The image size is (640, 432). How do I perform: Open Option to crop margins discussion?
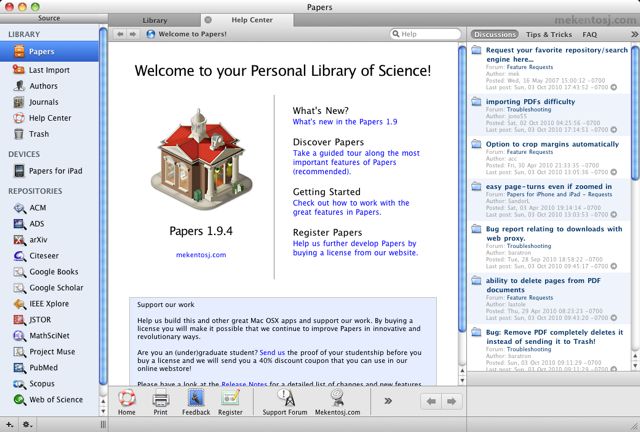point(552,144)
